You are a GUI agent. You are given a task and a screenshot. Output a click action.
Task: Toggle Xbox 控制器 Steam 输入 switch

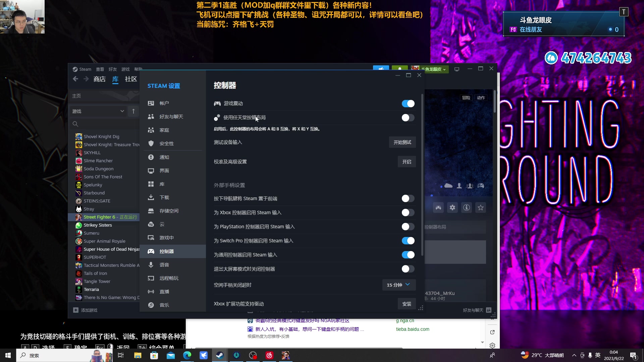tap(408, 213)
